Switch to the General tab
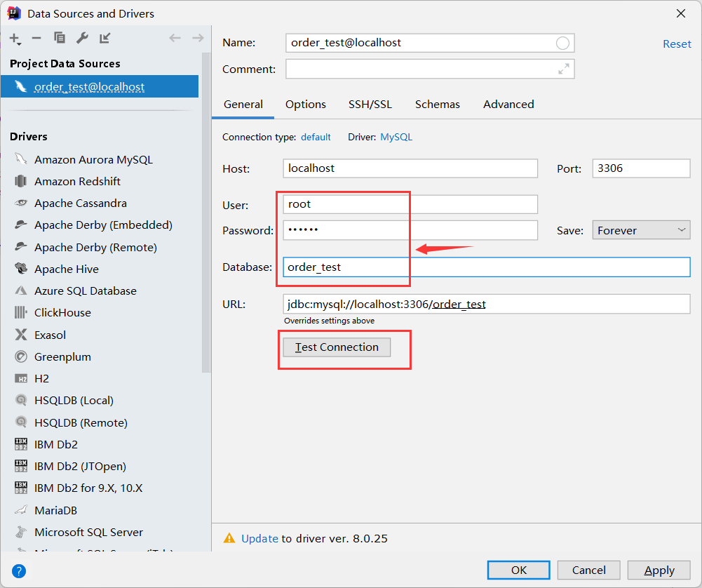 coord(243,105)
